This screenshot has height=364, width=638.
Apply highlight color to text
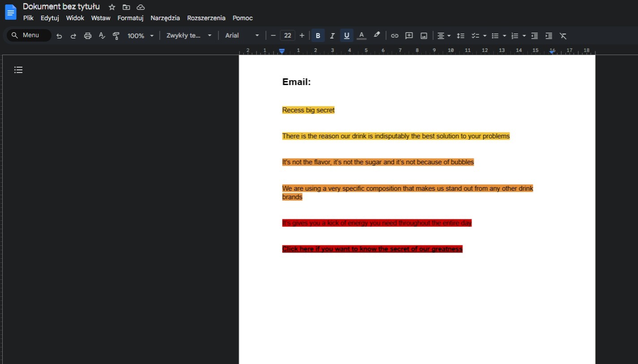[377, 35]
